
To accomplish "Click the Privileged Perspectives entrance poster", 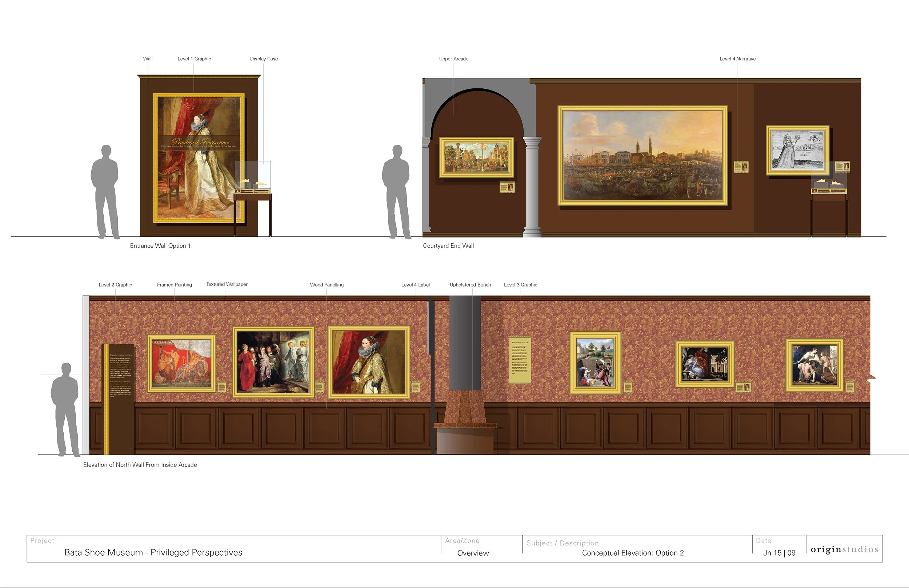I will tap(199, 158).
